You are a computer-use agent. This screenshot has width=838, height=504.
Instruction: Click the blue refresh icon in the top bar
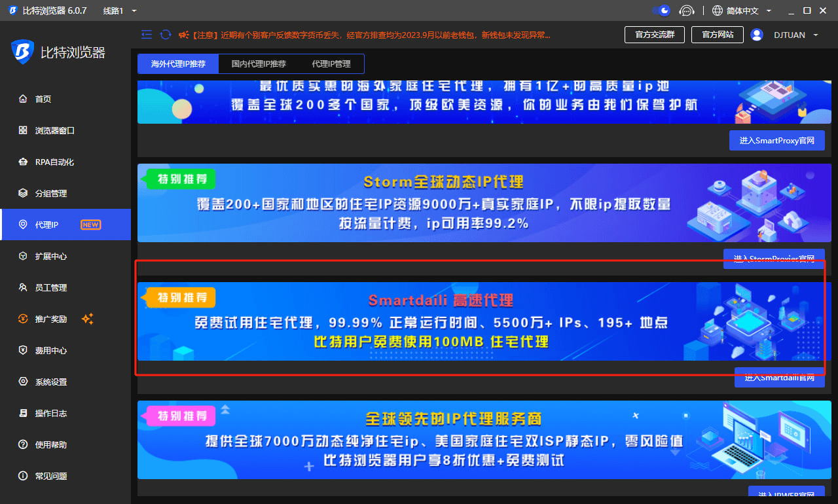tap(166, 35)
